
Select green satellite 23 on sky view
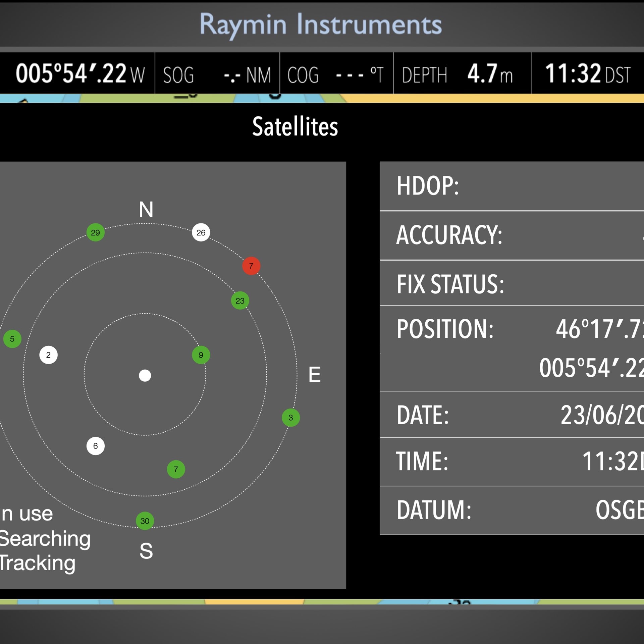pyautogui.click(x=240, y=301)
